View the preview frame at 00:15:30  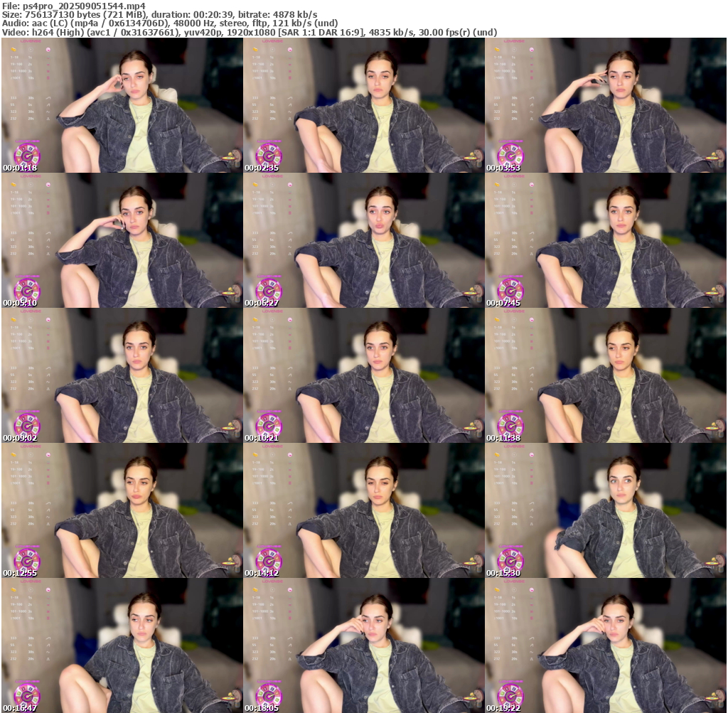(x=606, y=510)
